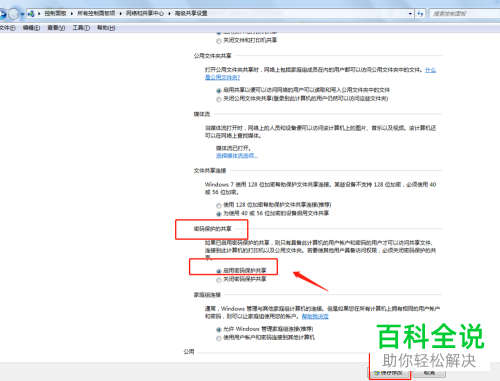The image size is (500, 381).
Task: Open the 工具(T) menu
Action: pos(81,28)
